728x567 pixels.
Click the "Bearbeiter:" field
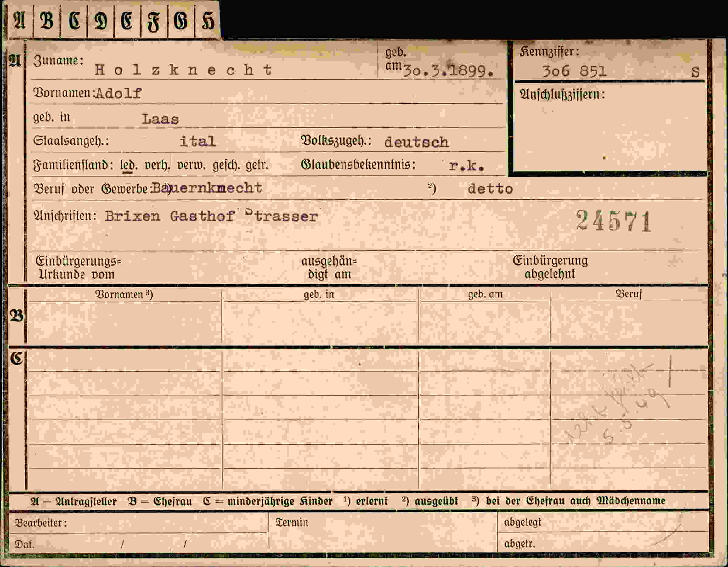[138, 522]
